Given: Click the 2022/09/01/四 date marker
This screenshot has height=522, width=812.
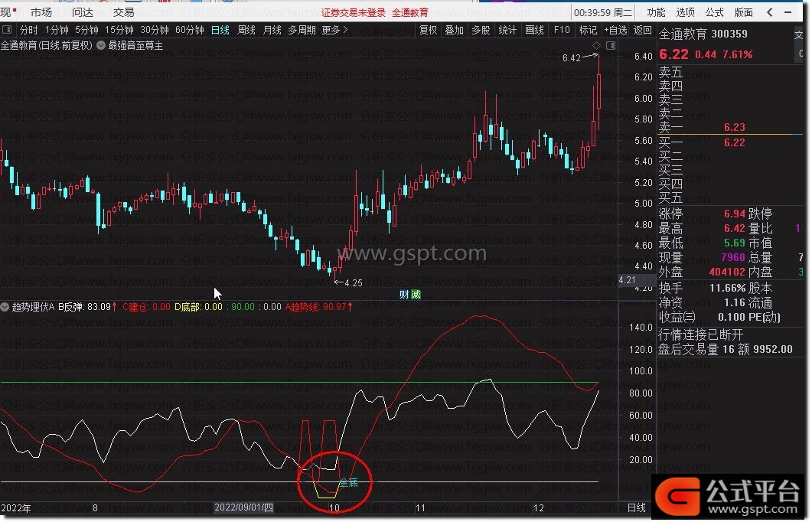Looking at the screenshot, I should [x=243, y=507].
